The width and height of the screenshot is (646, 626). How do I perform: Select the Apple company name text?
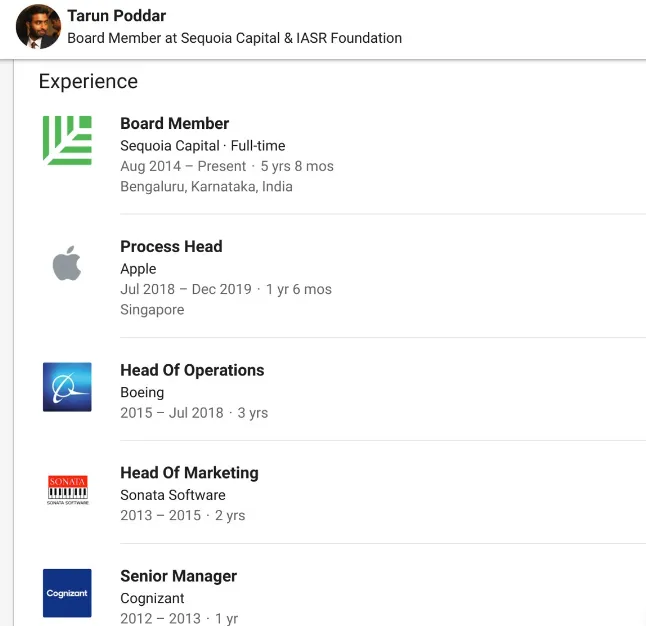138,269
